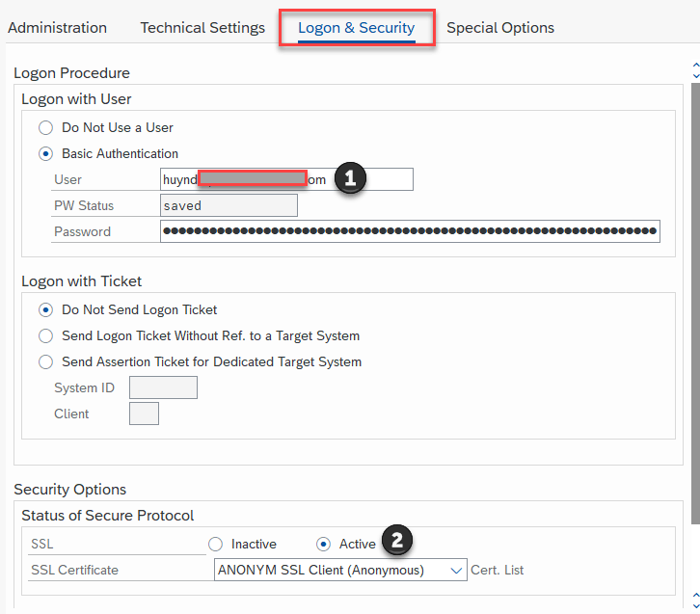The image size is (700, 614).
Task: Click the vertical scrollbar on the right
Action: click(x=695, y=289)
